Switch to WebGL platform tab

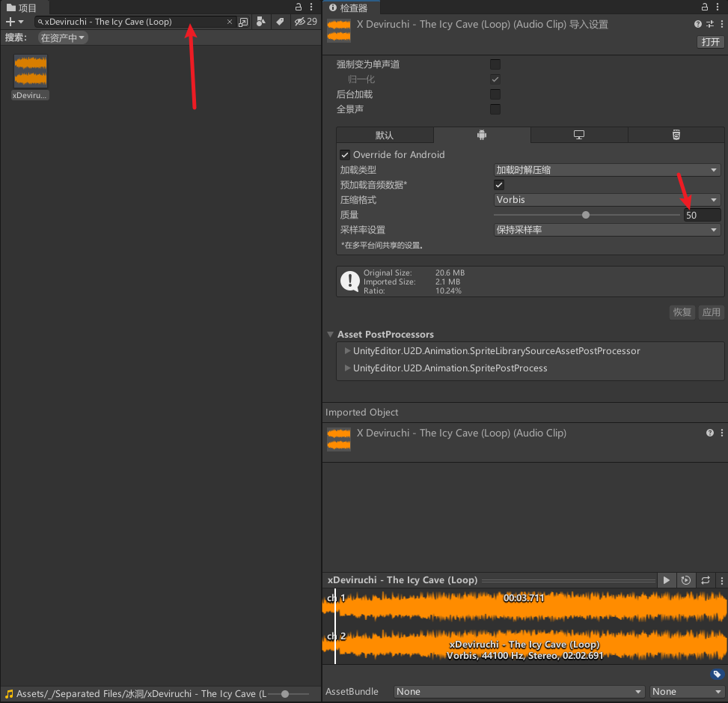click(676, 136)
